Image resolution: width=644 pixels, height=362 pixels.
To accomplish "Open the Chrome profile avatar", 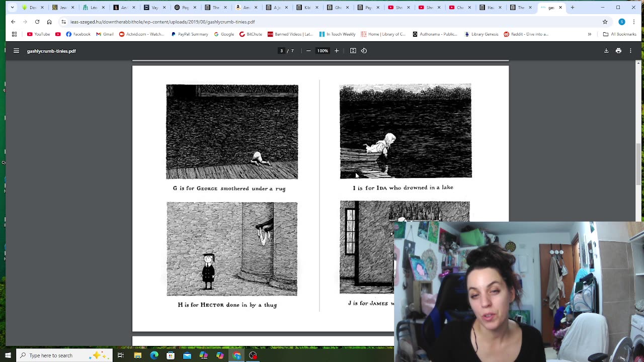I will pyautogui.click(x=622, y=22).
